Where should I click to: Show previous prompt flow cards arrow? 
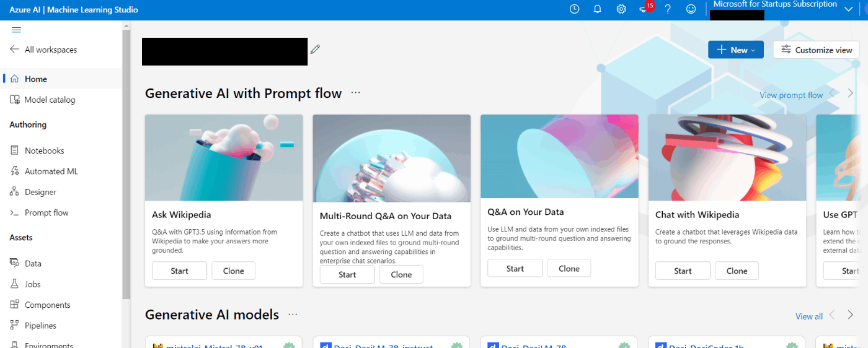coord(833,94)
